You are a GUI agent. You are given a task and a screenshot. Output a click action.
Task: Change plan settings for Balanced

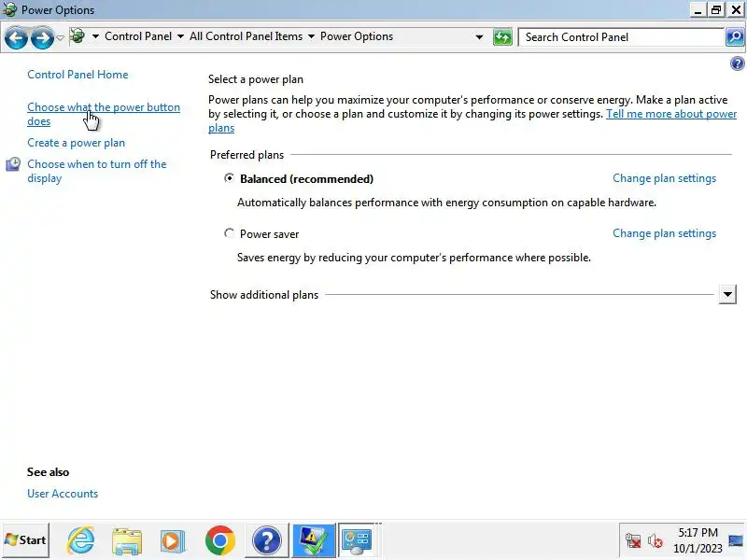[664, 178]
